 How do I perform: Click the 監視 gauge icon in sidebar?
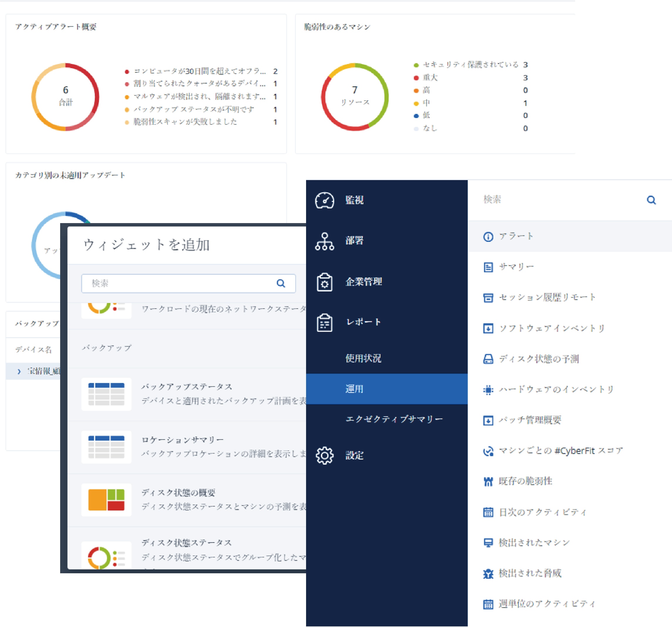[x=324, y=200]
